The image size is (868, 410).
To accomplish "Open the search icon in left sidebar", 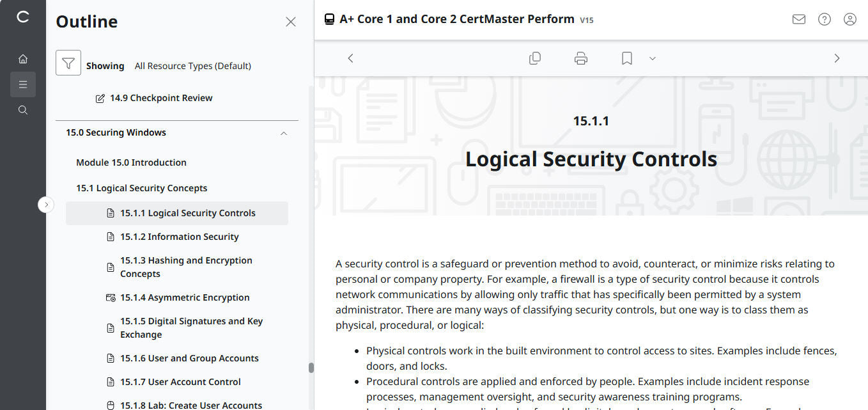I will click(x=23, y=110).
